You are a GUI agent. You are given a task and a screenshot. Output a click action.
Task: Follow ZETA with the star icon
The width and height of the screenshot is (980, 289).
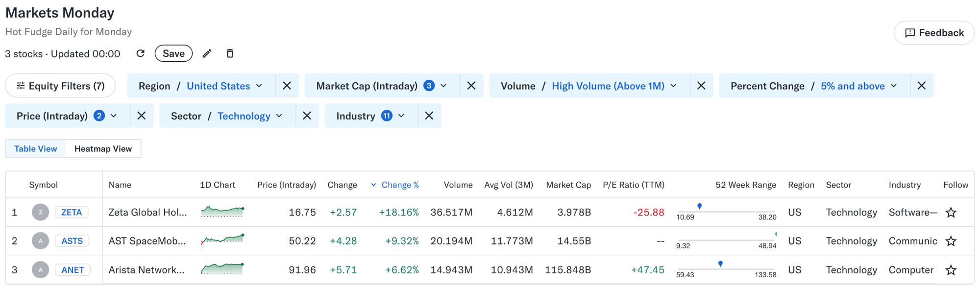[x=951, y=212]
